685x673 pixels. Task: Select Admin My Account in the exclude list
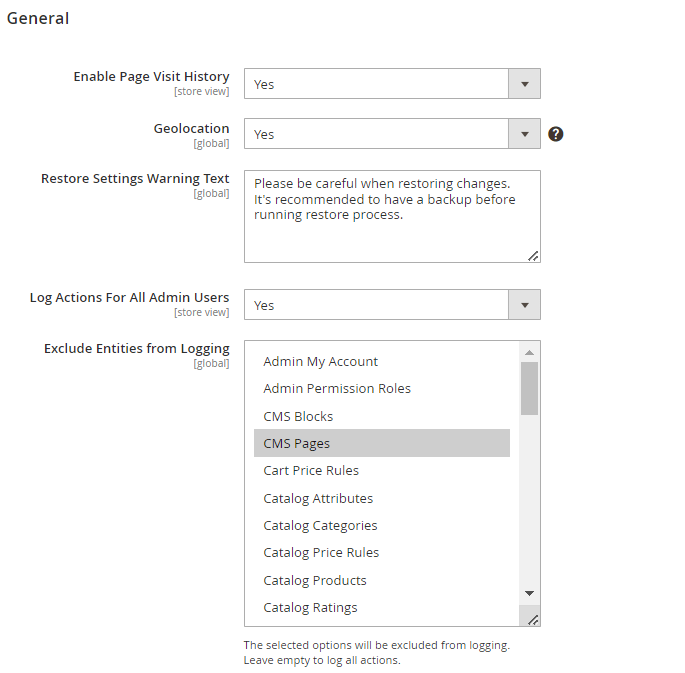381,361
